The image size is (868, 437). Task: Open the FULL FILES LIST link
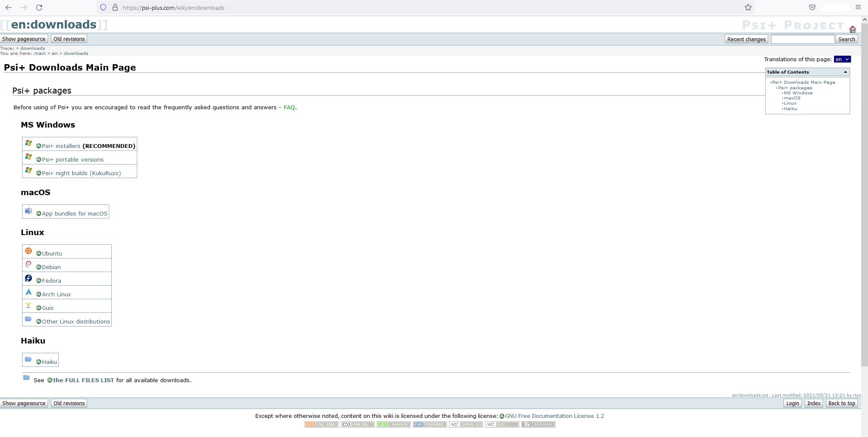(83, 380)
